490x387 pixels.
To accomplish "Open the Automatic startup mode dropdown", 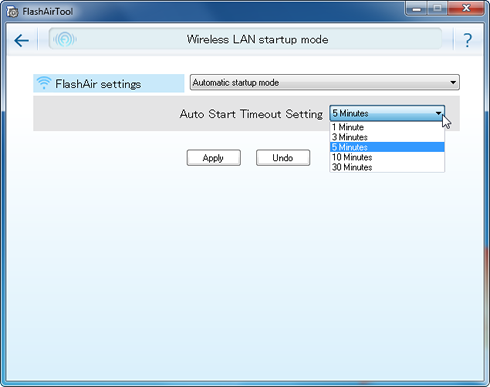I will [325, 82].
